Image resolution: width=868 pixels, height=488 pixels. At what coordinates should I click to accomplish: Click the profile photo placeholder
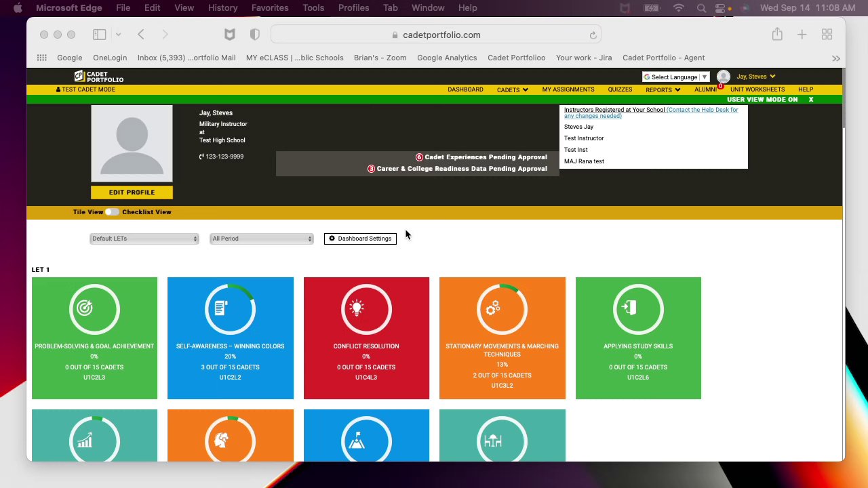click(x=132, y=144)
